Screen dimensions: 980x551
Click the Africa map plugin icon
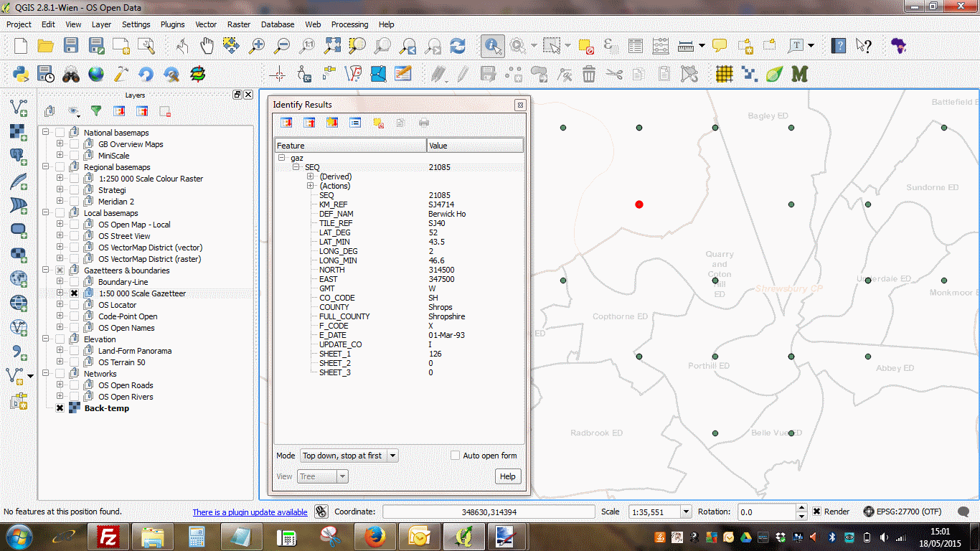(x=897, y=46)
